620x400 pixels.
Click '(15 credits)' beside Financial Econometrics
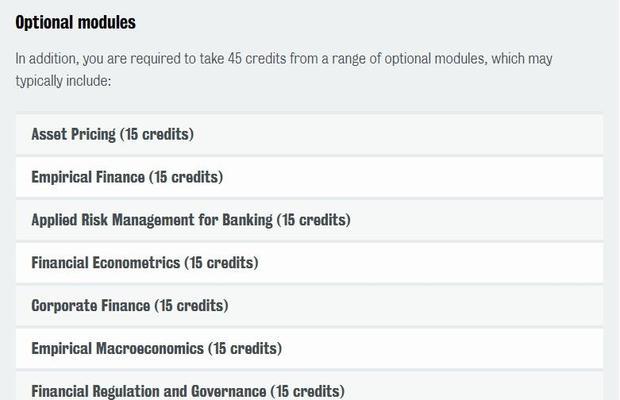click(x=221, y=263)
